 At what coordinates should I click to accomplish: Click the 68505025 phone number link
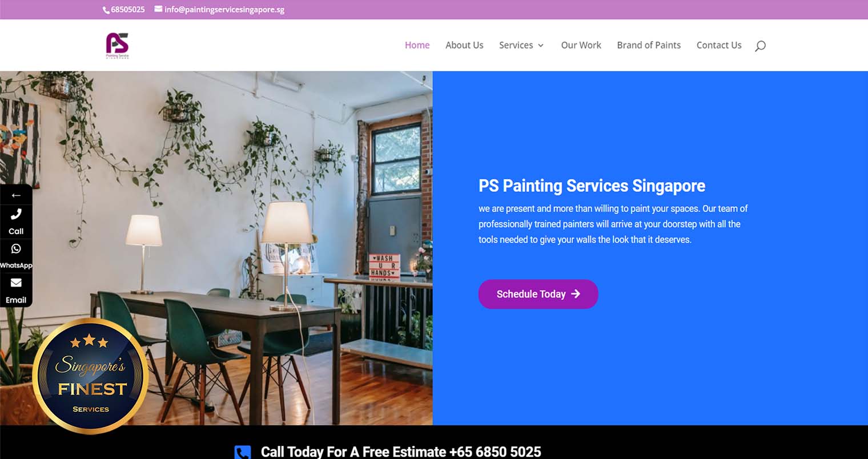coord(128,10)
